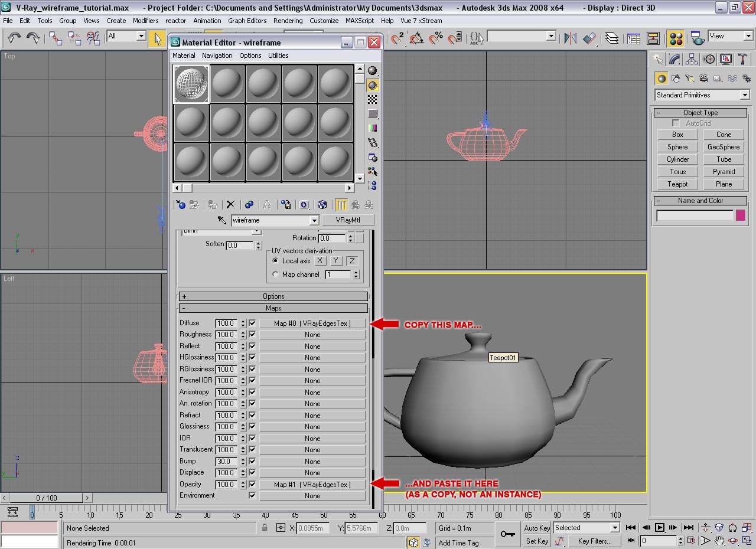Select the Cameras creation category icon
This screenshot has width=756, height=549.
click(703, 77)
